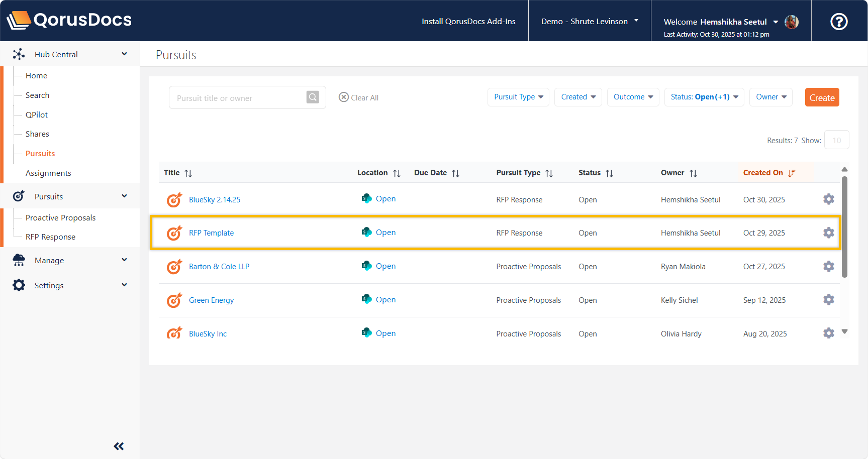Toggle Created On sort order
Viewport: 868px width, 459px height.
click(x=792, y=173)
